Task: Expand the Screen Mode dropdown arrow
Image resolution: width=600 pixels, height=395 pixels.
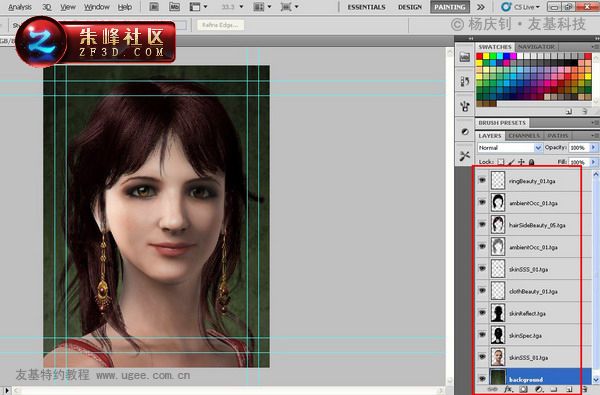Action: click(x=297, y=7)
